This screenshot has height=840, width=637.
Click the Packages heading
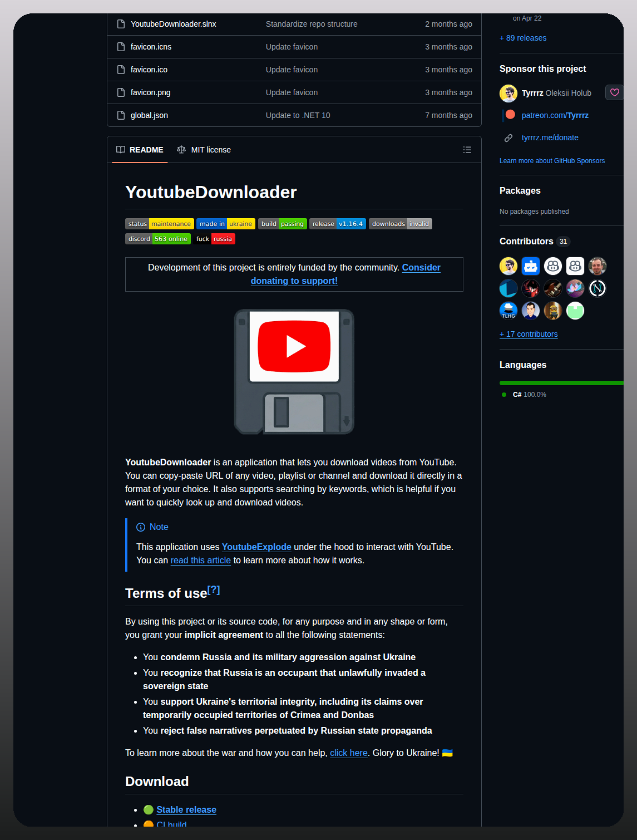pos(520,190)
